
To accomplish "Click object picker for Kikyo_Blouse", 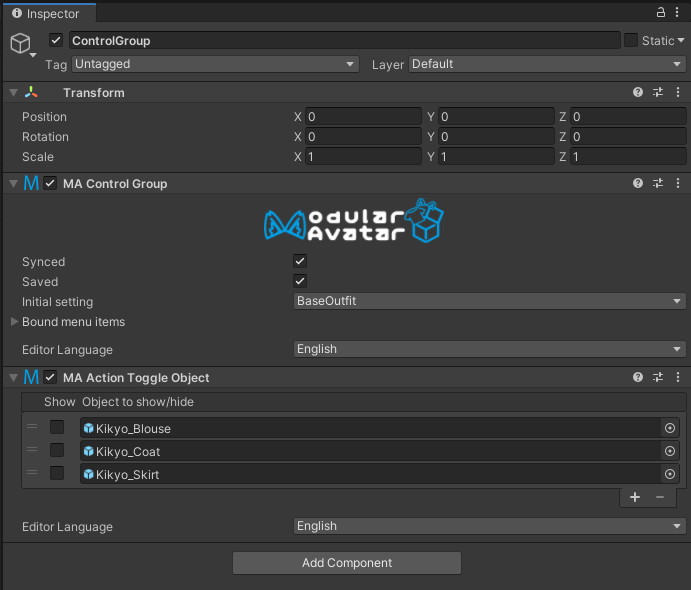I will pos(670,428).
